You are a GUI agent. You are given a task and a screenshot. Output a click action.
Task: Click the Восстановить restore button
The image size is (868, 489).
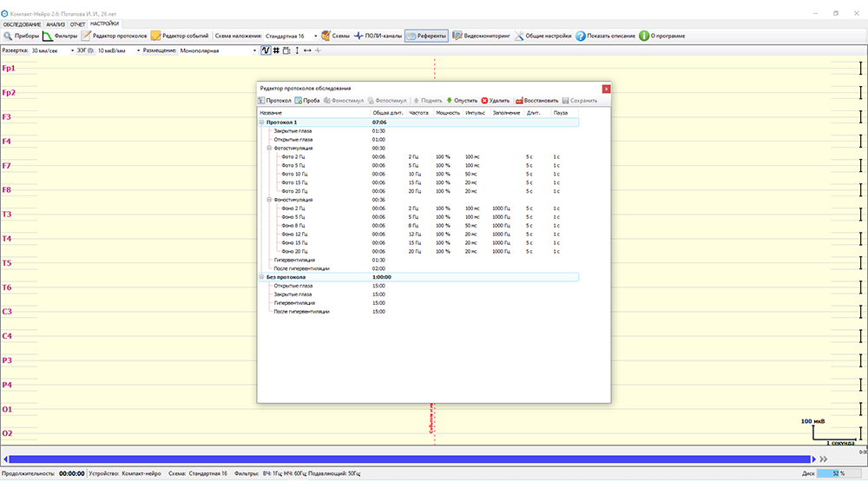coord(536,101)
